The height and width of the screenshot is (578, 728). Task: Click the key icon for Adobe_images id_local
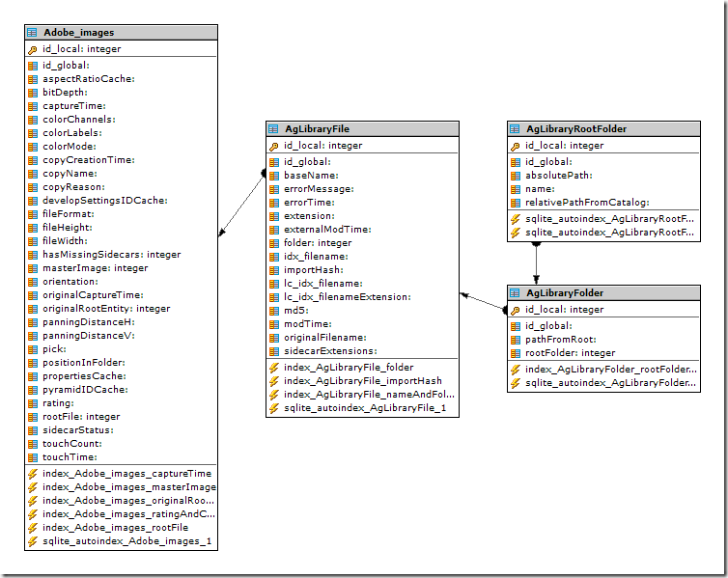[33, 49]
